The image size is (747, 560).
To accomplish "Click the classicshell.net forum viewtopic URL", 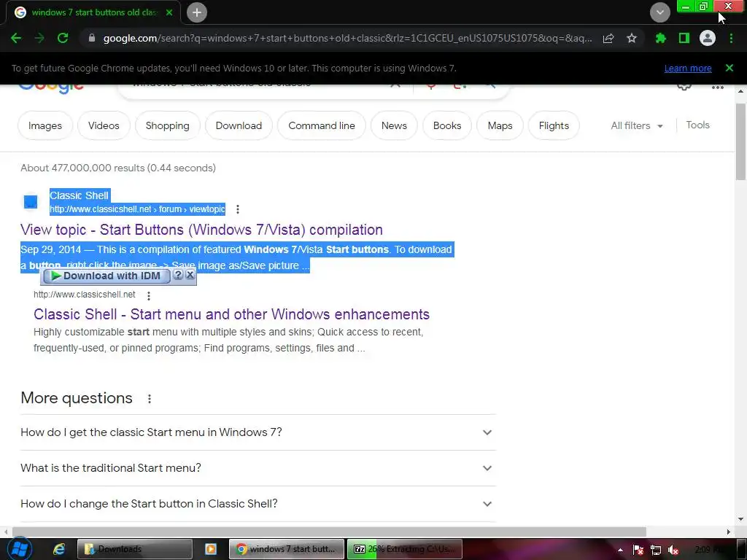I will click(137, 209).
